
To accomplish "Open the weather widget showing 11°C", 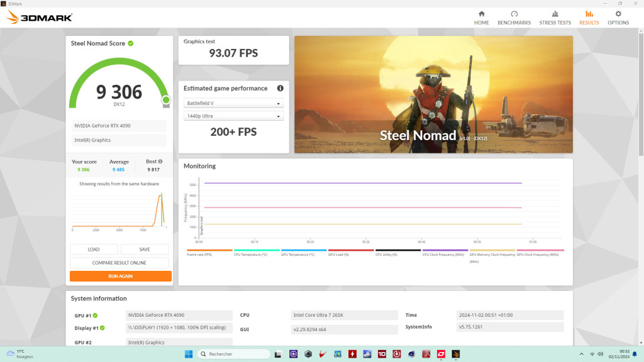I will pyautogui.click(x=19, y=354).
